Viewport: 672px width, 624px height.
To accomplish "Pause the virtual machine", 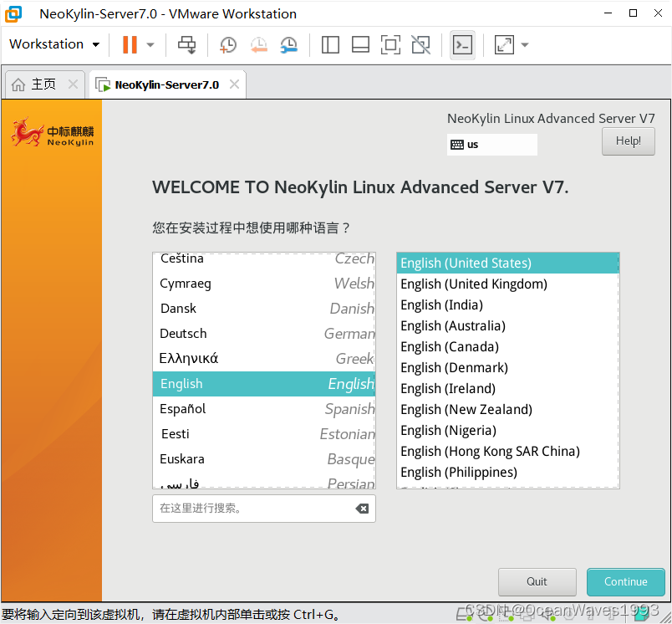I will [130, 44].
